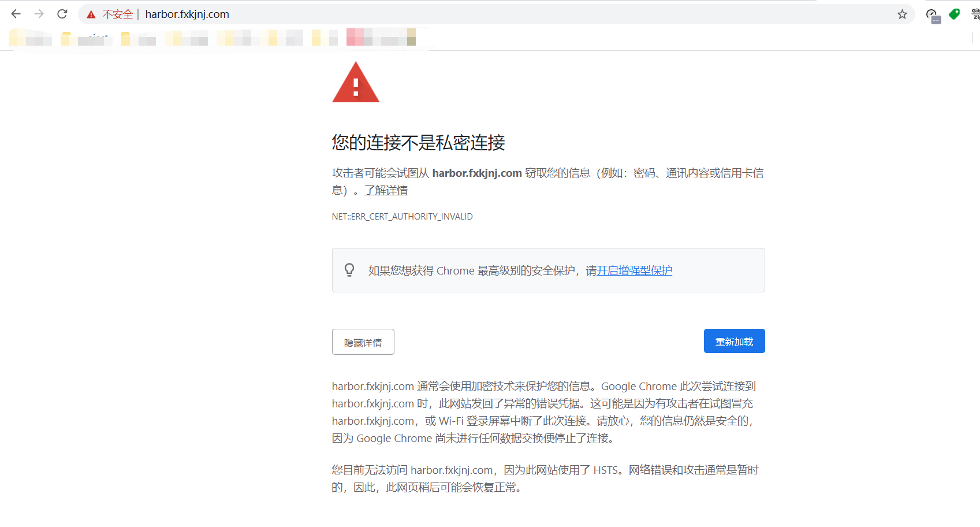Image resolution: width=980 pixels, height=527 pixels.
Task: Click the red not-secure warning icon in address bar
Action: click(91, 14)
